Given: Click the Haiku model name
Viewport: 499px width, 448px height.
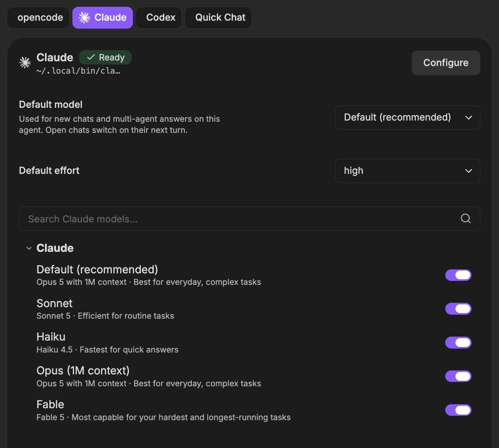Looking at the screenshot, I should pos(51,337).
